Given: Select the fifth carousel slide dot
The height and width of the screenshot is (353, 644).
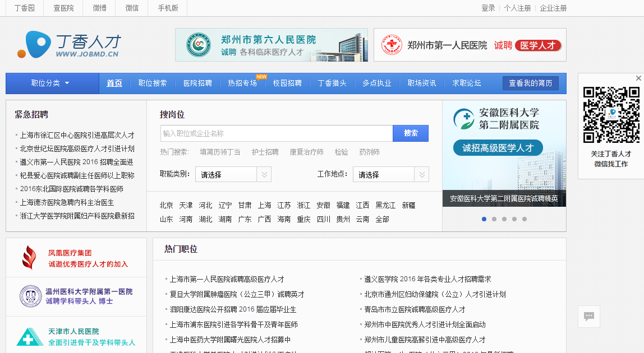Looking at the screenshot, I should tap(525, 219).
